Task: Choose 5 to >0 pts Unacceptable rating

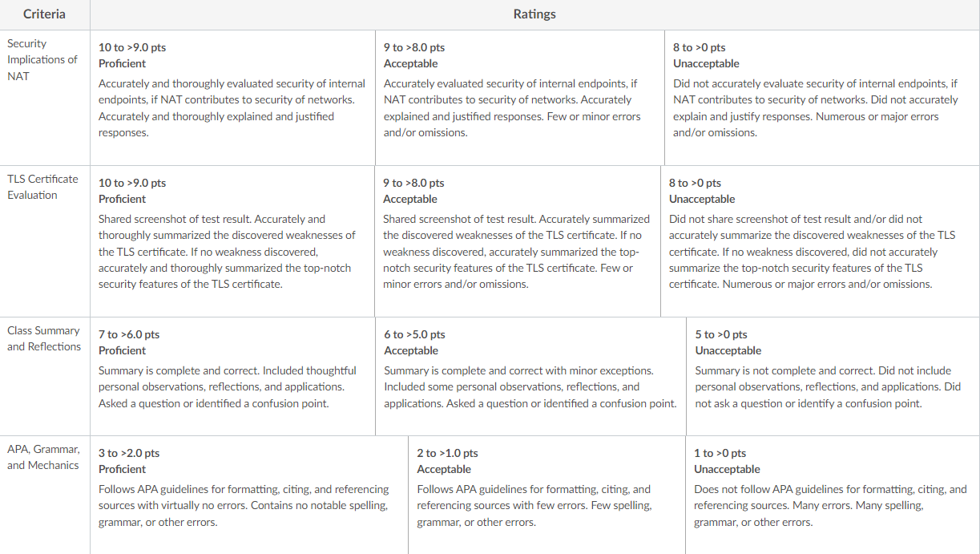Action: 833,377
